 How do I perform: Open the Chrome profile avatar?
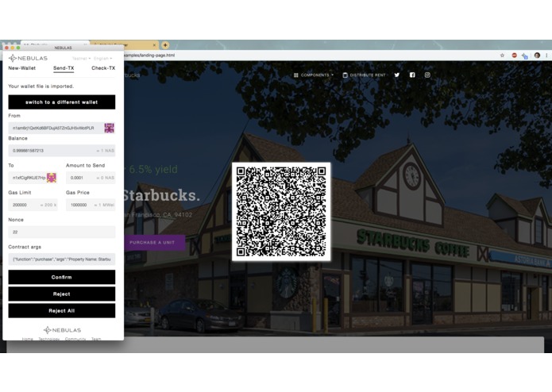coord(537,56)
